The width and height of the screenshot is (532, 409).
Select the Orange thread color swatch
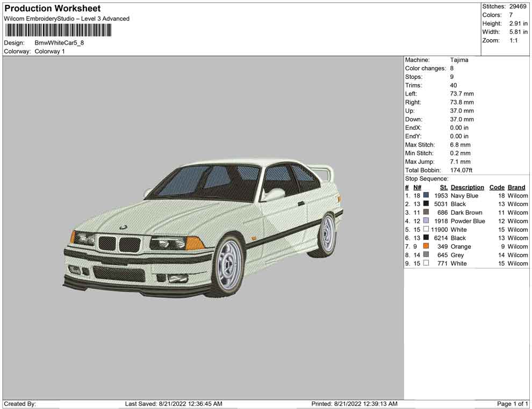426,246
